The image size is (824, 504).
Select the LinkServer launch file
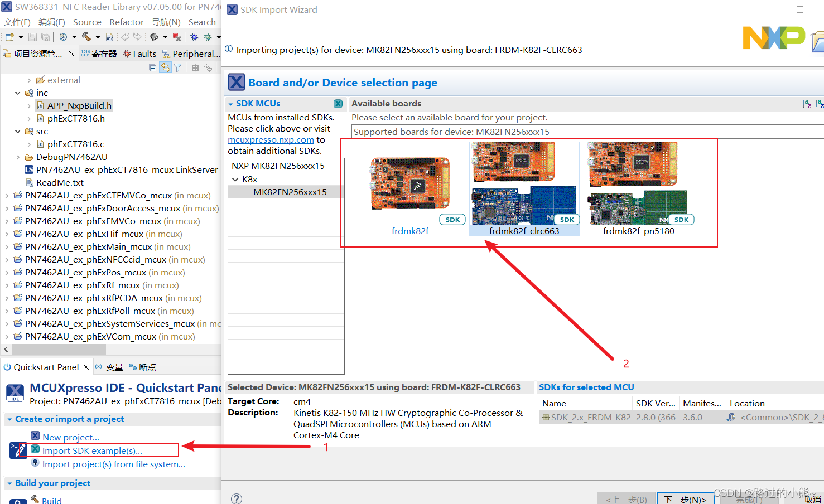click(122, 169)
